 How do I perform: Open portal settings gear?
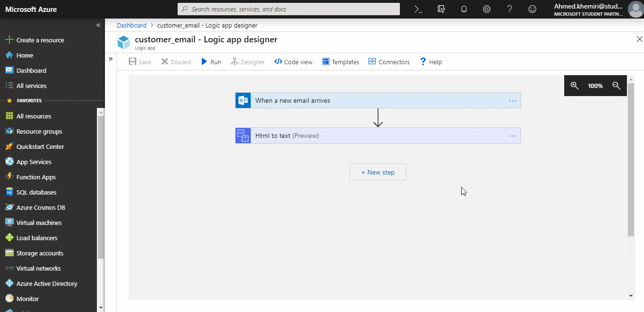click(x=487, y=9)
